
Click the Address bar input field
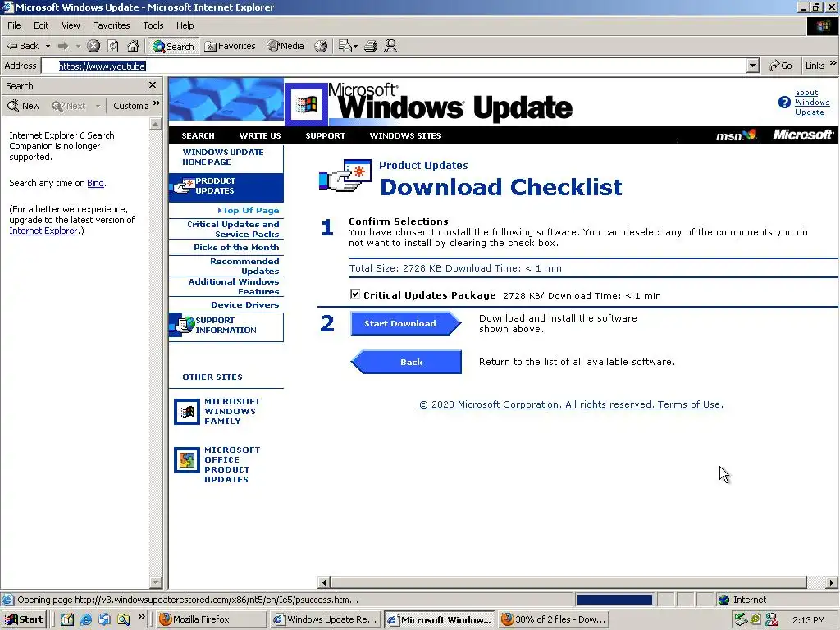(395, 66)
